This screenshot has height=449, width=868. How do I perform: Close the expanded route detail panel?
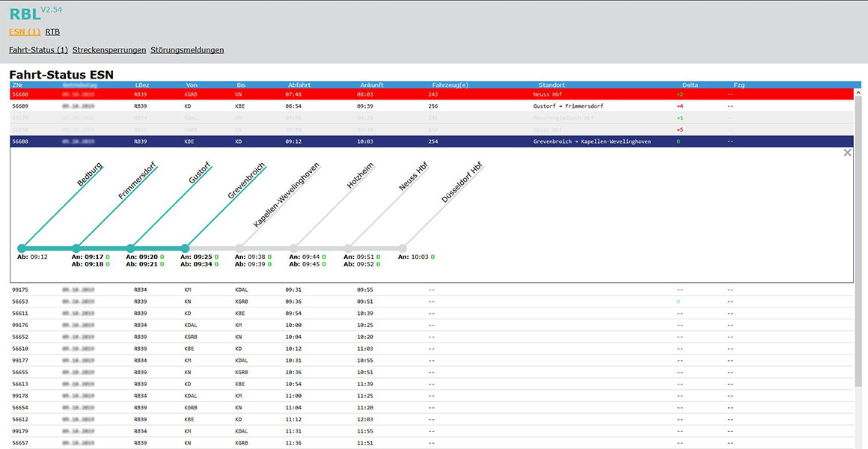(x=847, y=153)
